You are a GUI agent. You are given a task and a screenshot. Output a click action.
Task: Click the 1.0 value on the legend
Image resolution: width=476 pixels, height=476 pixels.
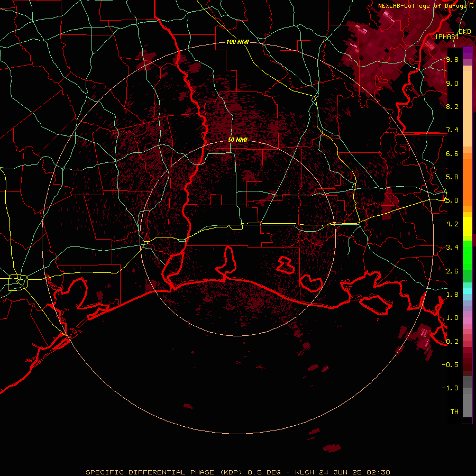pos(452,318)
